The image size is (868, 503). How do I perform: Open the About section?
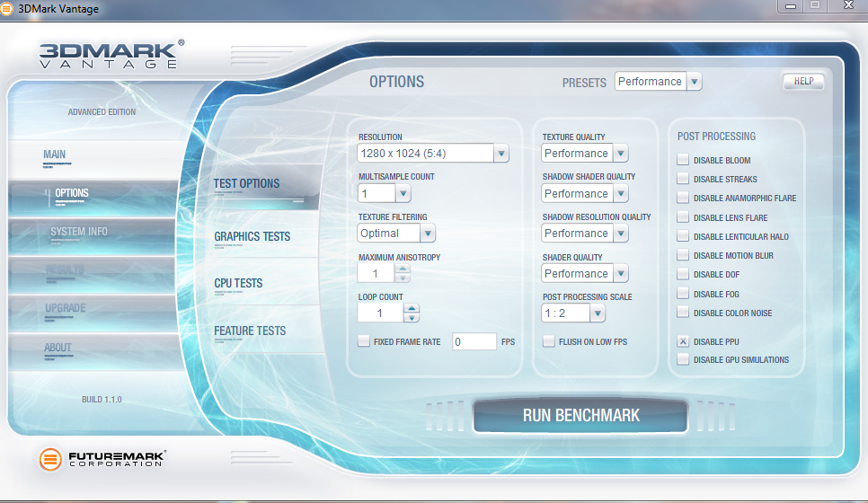click(x=94, y=351)
